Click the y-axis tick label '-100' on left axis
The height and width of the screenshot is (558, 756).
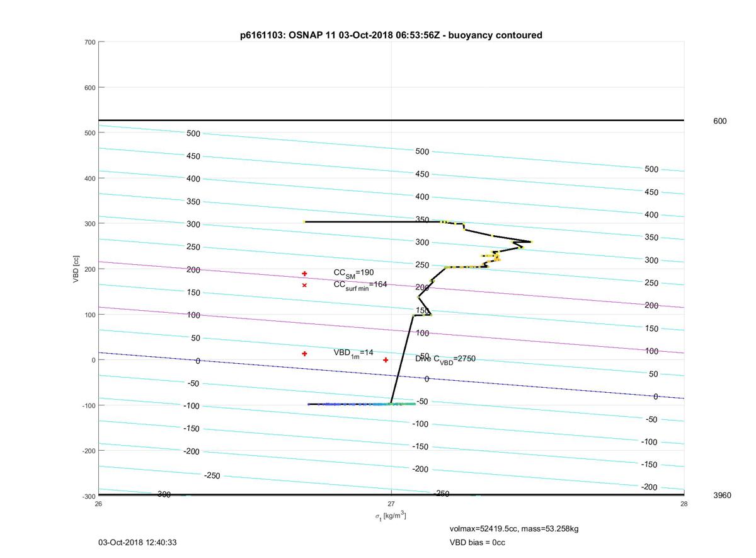click(x=88, y=405)
